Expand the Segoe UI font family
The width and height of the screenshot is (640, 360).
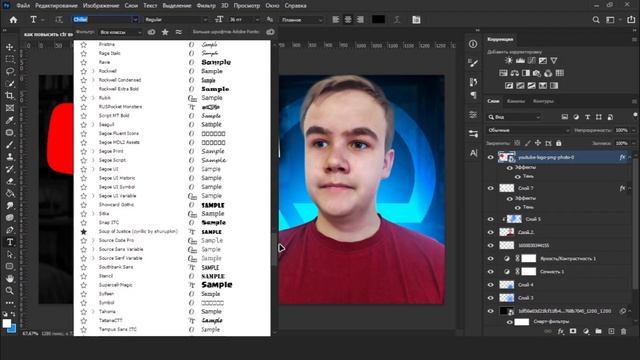coord(93,169)
